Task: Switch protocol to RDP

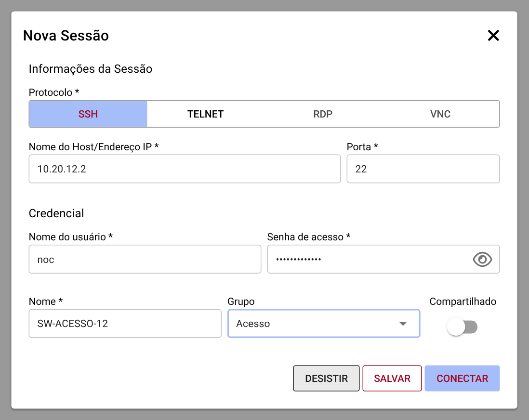Action: pos(323,114)
